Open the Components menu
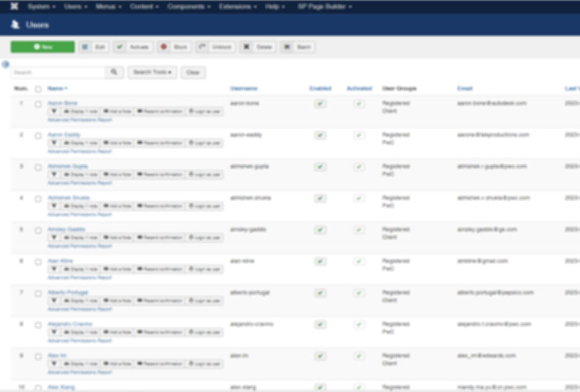The width and height of the screenshot is (580, 392). click(x=189, y=6)
